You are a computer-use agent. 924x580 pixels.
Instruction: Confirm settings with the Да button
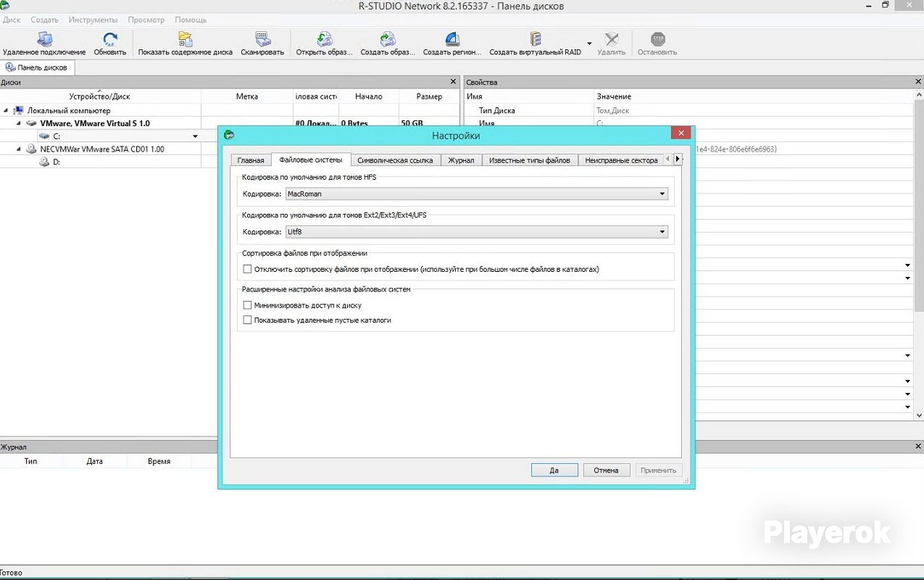click(554, 470)
